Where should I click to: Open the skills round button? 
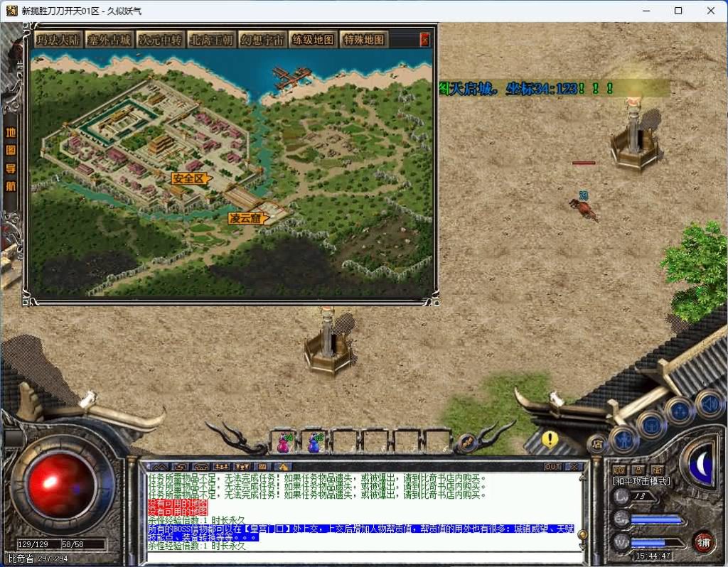(679, 411)
